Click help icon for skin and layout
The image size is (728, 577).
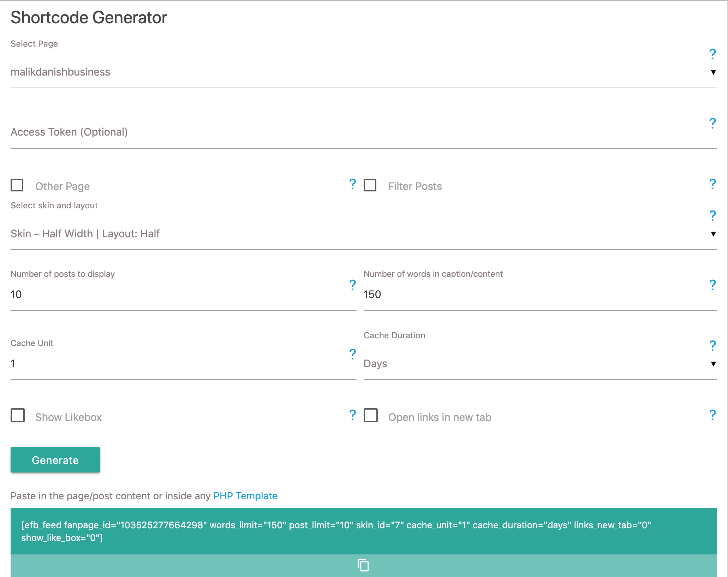[x=712, y=216]
